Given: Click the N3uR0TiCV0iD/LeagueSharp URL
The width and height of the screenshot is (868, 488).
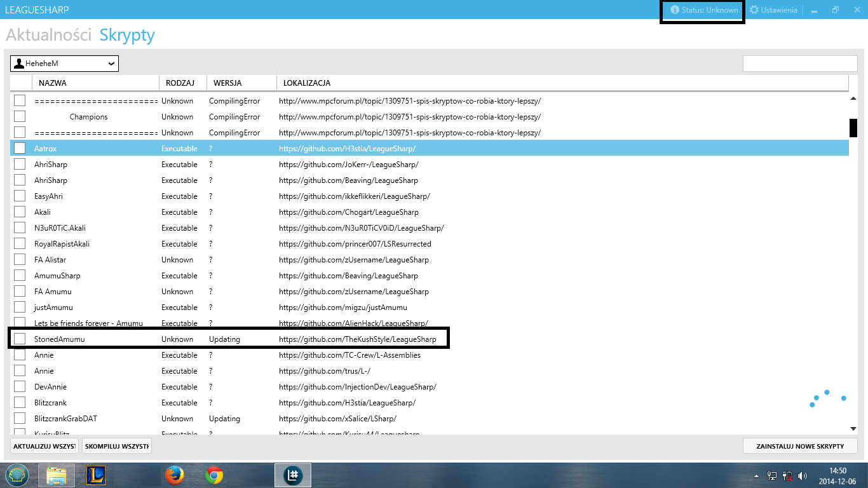Looking at the screenshot, I should tap(362, 228).
